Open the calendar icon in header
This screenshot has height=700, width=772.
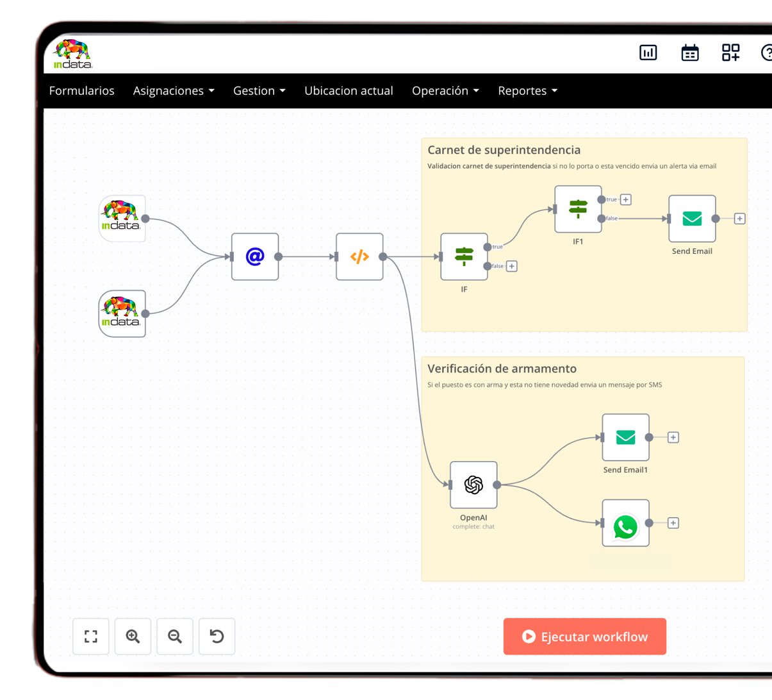[690, 53]
